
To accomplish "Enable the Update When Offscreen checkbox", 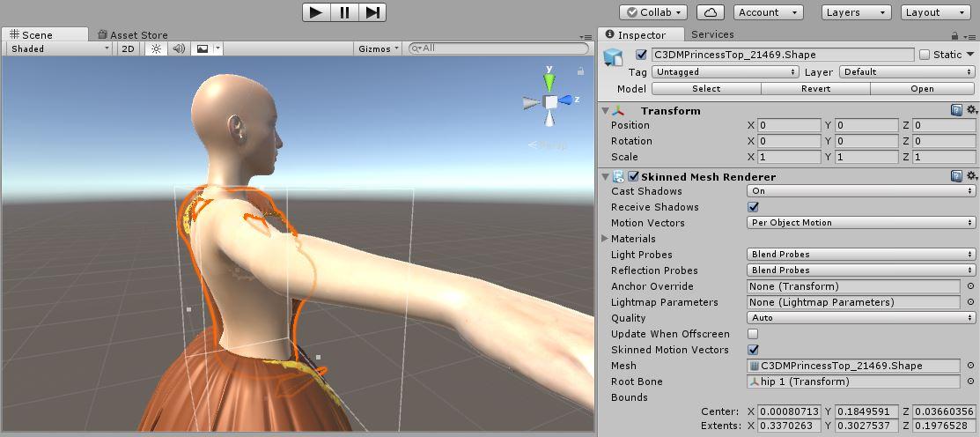I will (753, 334).
